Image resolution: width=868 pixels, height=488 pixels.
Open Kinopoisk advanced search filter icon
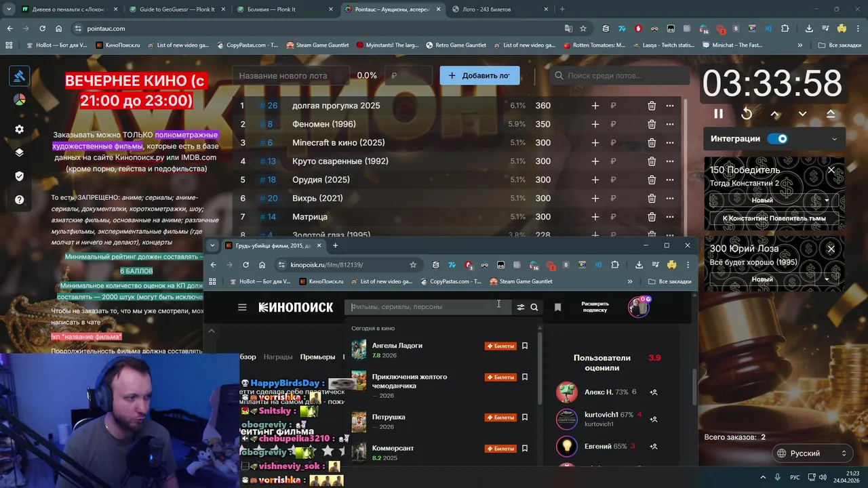pyautogui.click(x=521, y=307)
